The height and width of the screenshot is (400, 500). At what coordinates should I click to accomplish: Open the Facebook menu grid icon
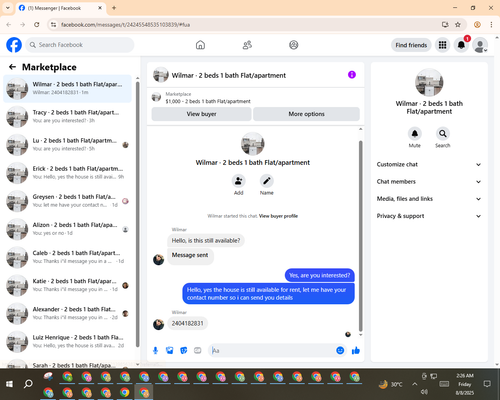[x=442, y=45]
